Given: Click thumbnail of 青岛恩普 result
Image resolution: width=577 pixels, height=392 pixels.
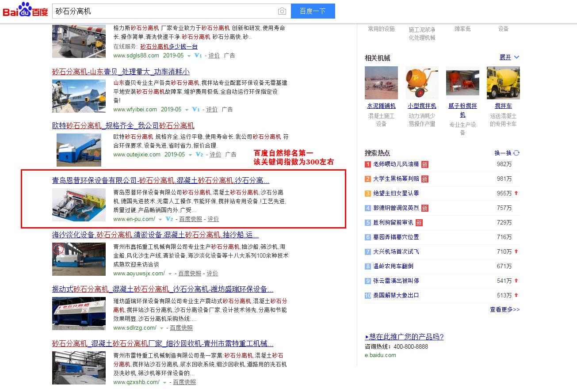Looking at the screenshot, I should [79, 205].
